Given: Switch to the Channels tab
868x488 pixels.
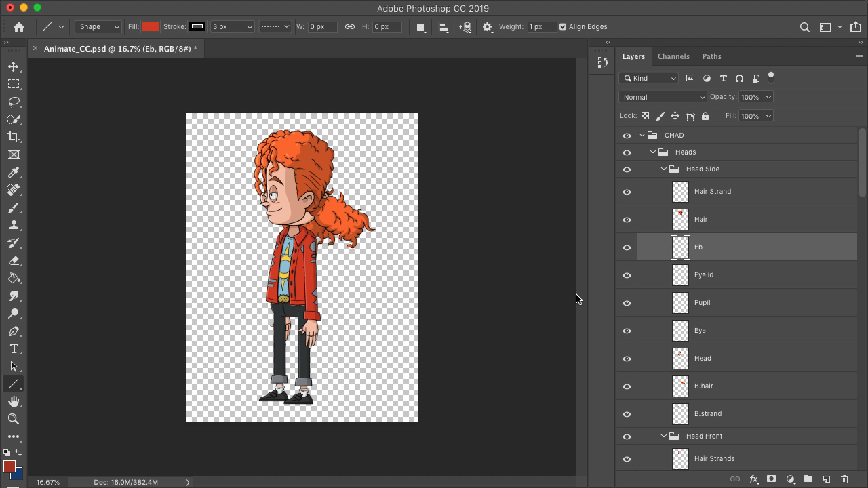Looking at the screenshot, I should coord(673,56).
